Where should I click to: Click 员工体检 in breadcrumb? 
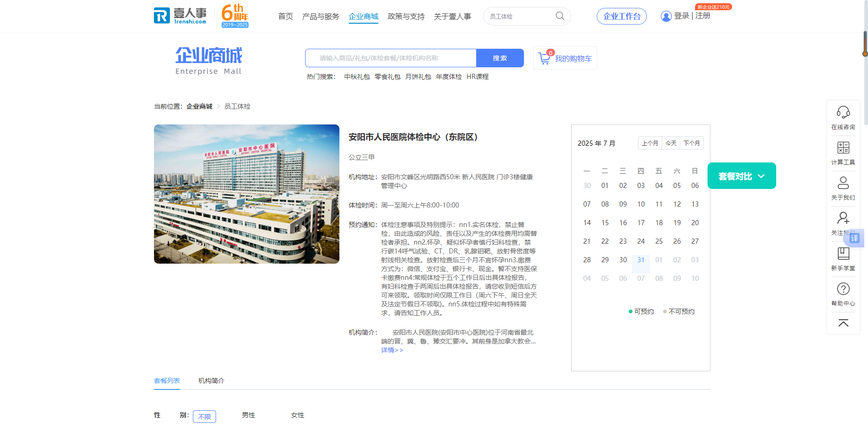coord(237,106)
